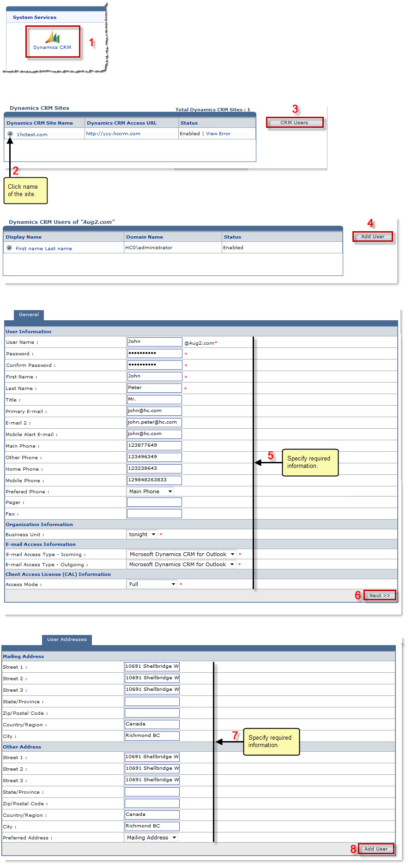This screenshot has width=418, height=868.
Task: Click the Title input field
Action: tap(154, 400)
